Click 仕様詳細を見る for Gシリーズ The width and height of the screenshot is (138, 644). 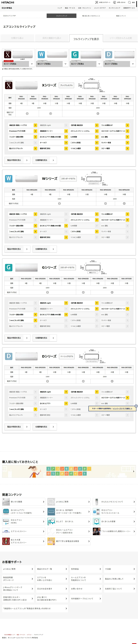[x=45, y=338]
